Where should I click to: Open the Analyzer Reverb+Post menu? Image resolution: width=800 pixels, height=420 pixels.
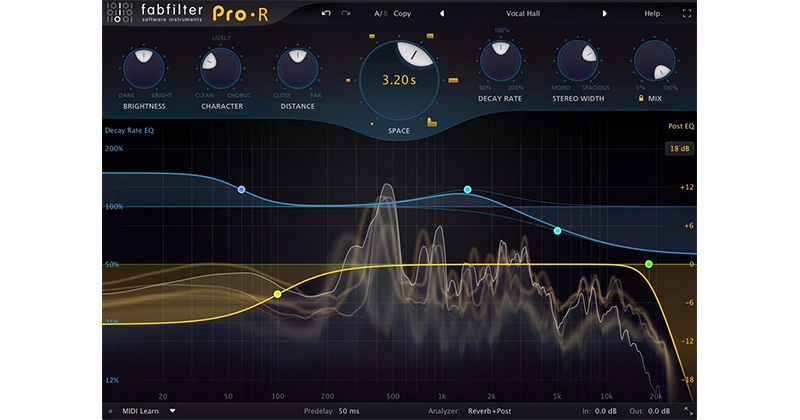[x=489, y=411]
